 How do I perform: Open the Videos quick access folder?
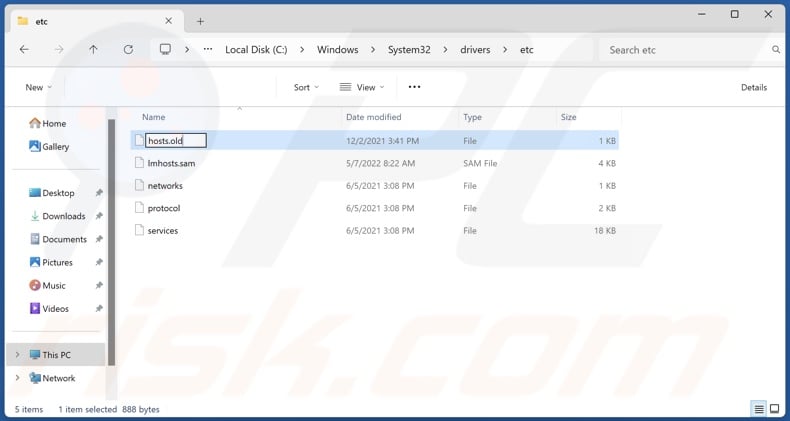[x=49, y=308]
